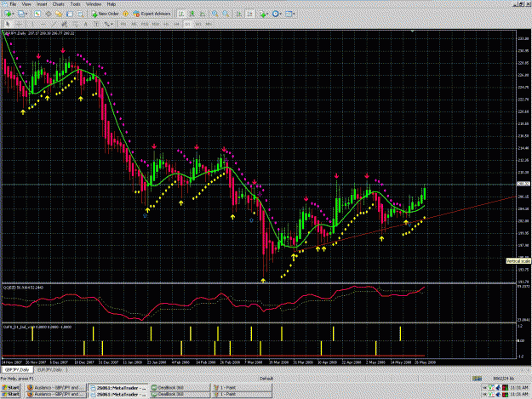The height and width of the screenshot is (399, 532).
Task: Open MetaEditor via yellow diamond icon
Action: (125, 14)
